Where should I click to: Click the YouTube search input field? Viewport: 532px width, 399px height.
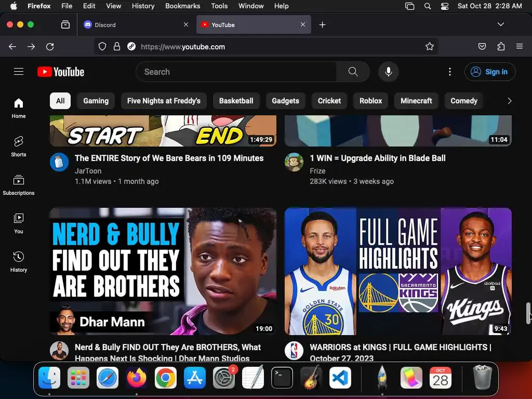point(236,72)
